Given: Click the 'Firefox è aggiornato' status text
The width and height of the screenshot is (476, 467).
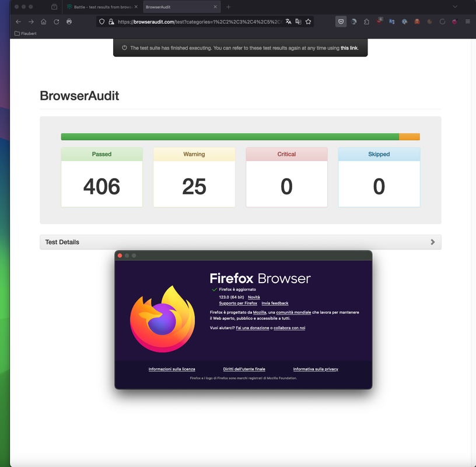Looking at the screenshot, I should [237, 290].
